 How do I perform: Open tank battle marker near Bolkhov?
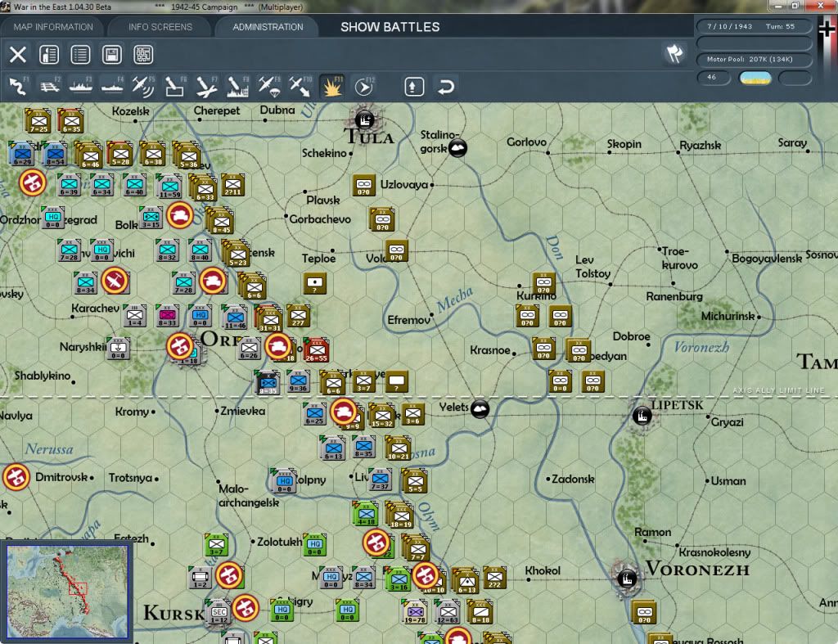(179, 215)
